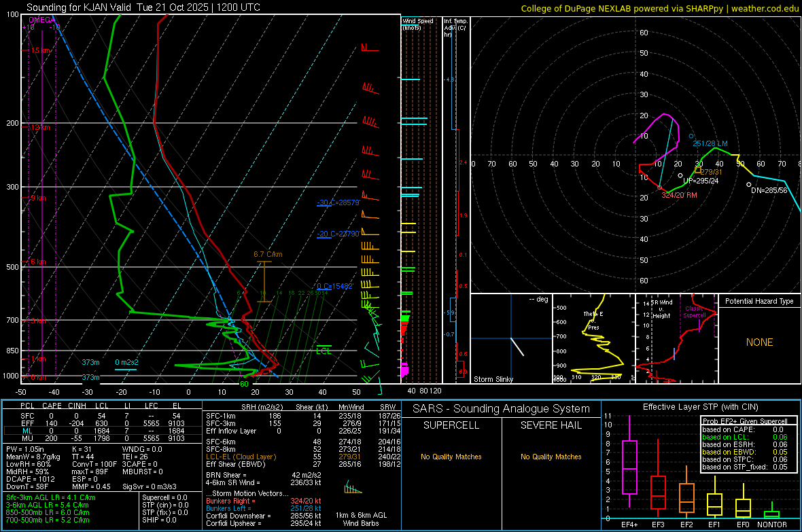Image resolution: width=802 pixels, height=532 pixels.
Task: Click the magenta OMEGA label
Action: tap(41, 20)
